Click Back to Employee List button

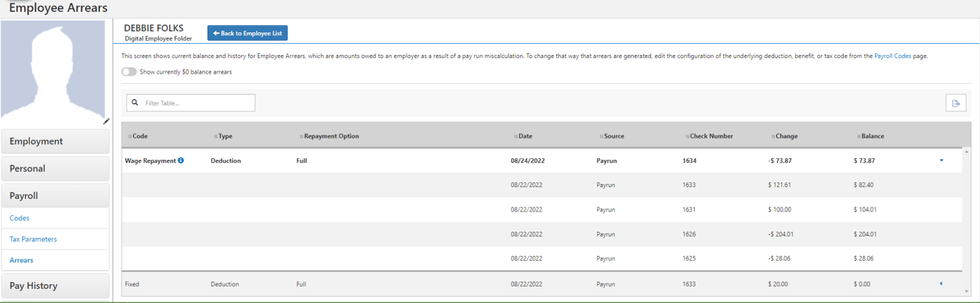click(248, 33)
